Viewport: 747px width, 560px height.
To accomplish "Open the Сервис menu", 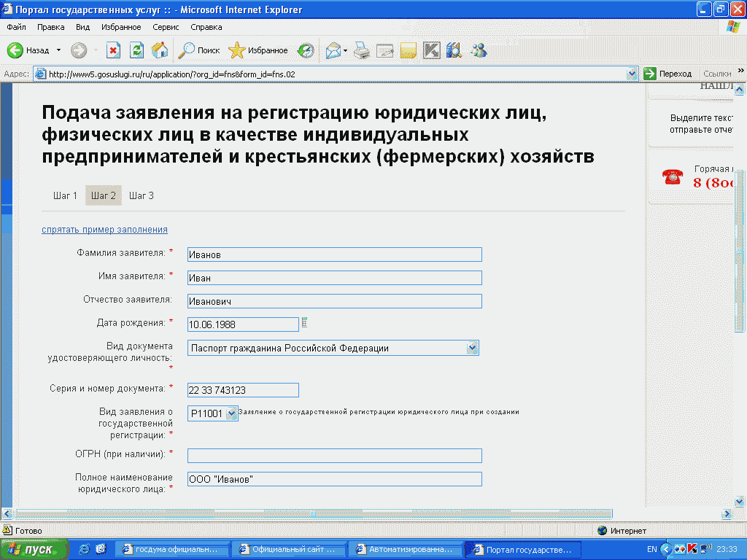I will point(166,27).
